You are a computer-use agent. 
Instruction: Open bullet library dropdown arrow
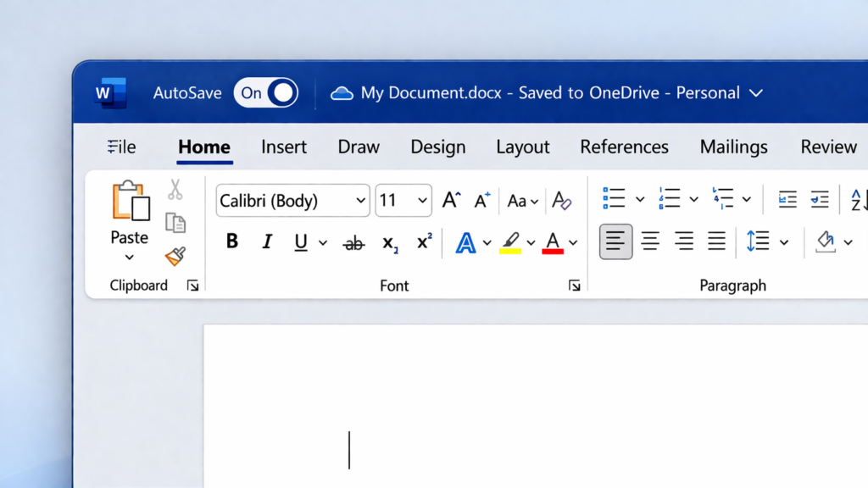pos(640,200)
